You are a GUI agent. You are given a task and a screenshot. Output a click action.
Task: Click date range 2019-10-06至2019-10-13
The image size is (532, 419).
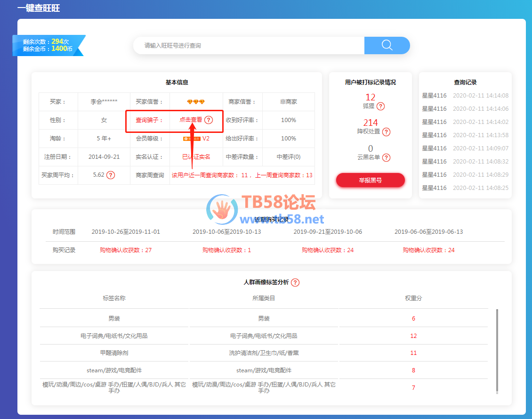226,232
